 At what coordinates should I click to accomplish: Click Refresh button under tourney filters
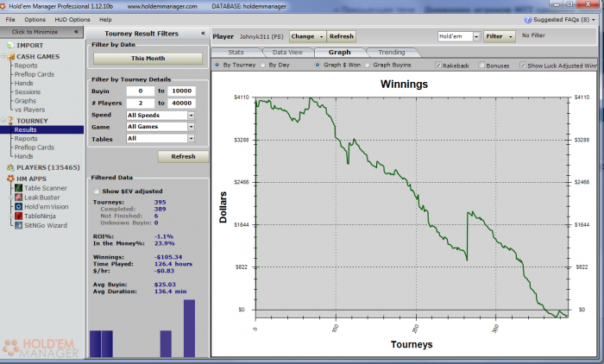click(183, 156)
